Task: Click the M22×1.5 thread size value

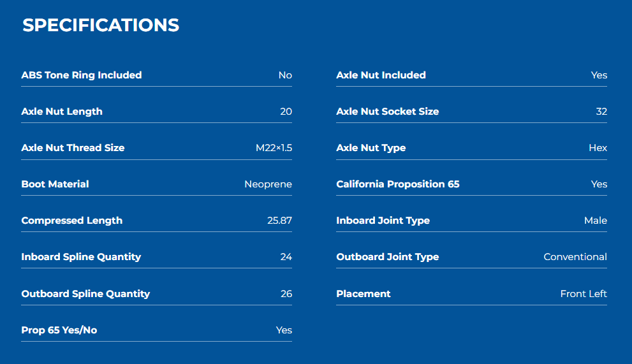Action: tap(274, 147)
